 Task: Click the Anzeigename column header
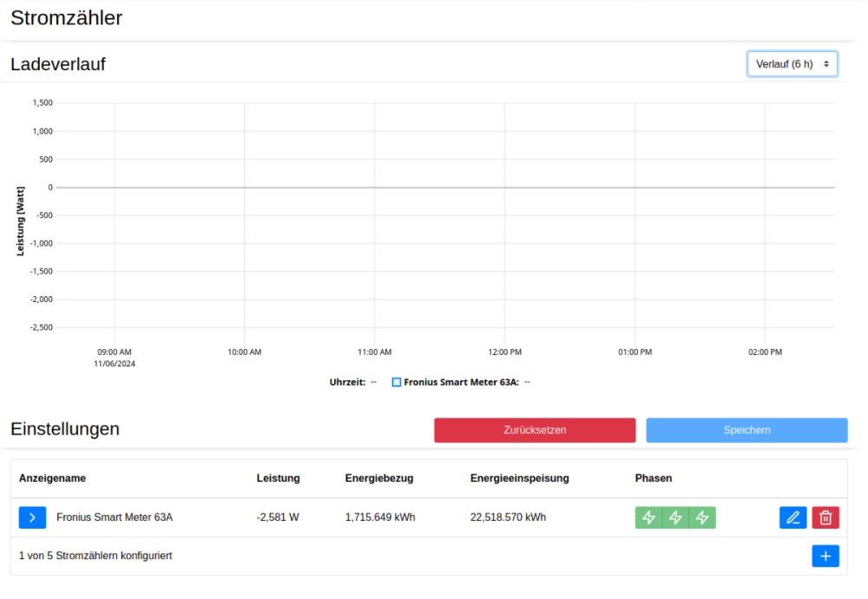[52, 478]
